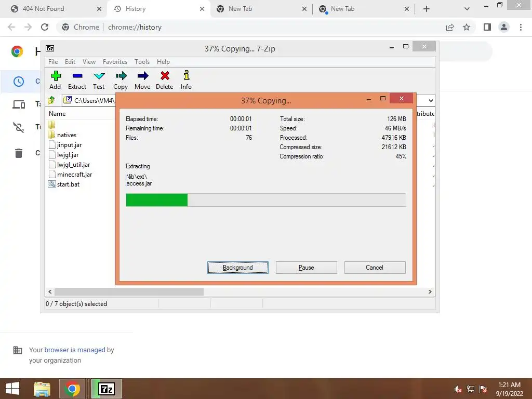Open the 'browser is managed' link
The width and height of the screenshot is (532, 399).
[75, 350]
